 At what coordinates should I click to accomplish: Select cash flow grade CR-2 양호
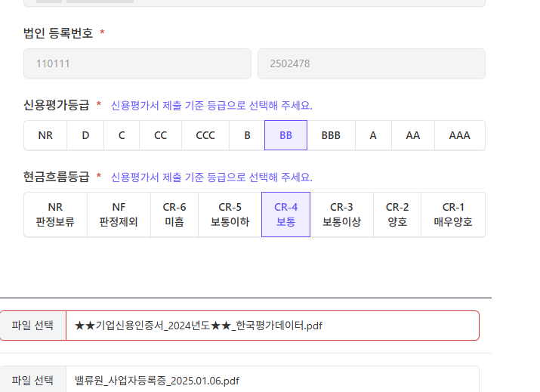(397, 215)
